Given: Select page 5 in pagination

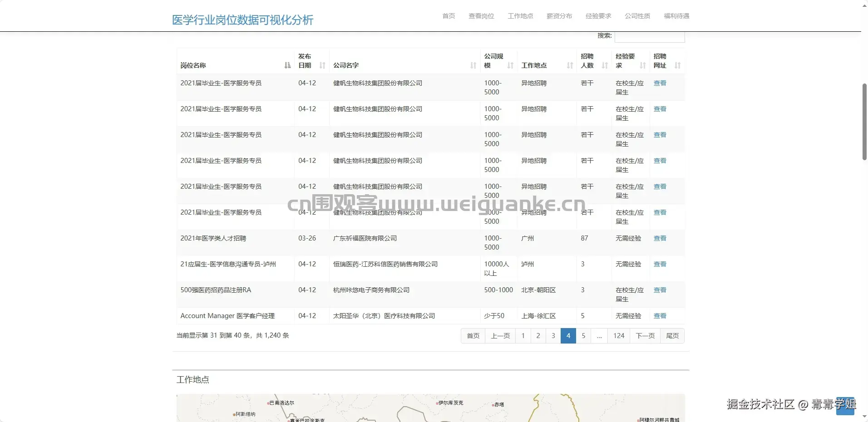Looking at the screenshot, I should point(583,336).
